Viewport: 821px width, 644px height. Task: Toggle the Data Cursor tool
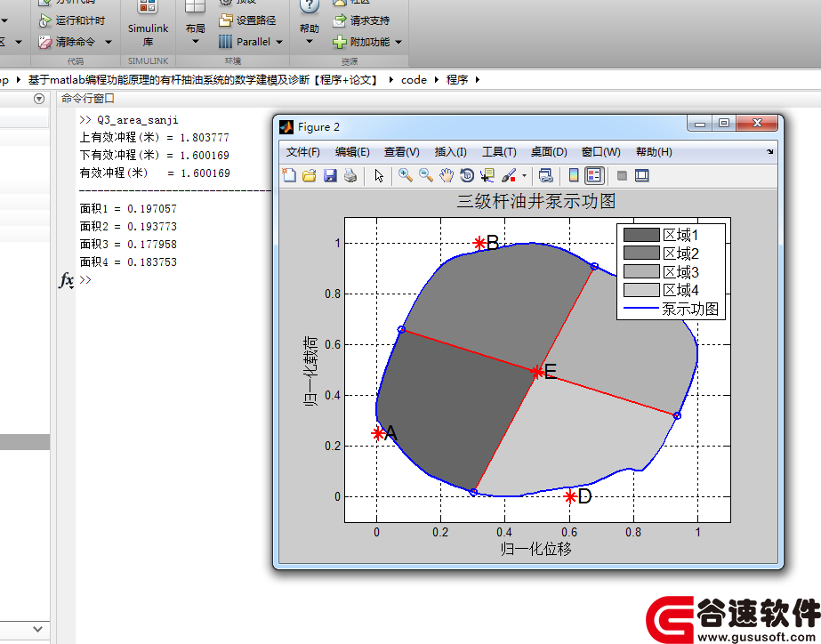(487, 175)
